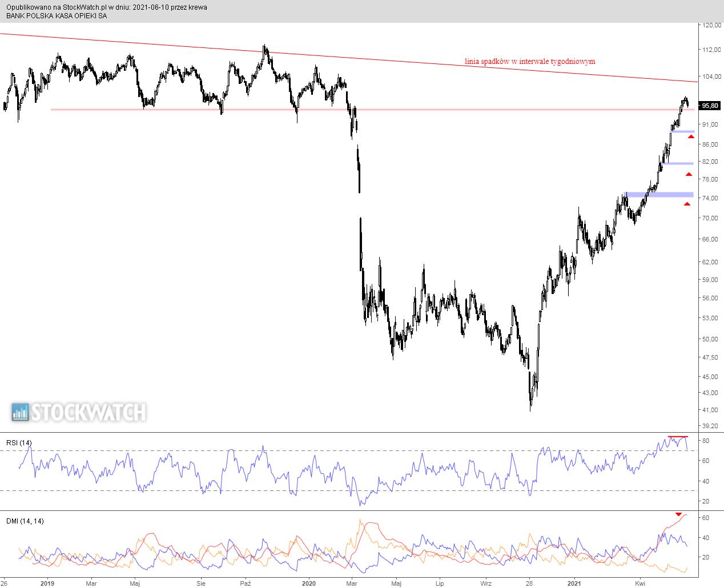Click the 28 date label on time axis
This screenshot has height=588, width=724.
click(529, 583)
